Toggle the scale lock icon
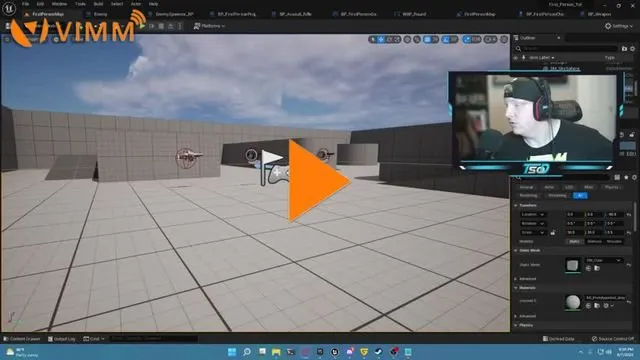 point(553,233)
